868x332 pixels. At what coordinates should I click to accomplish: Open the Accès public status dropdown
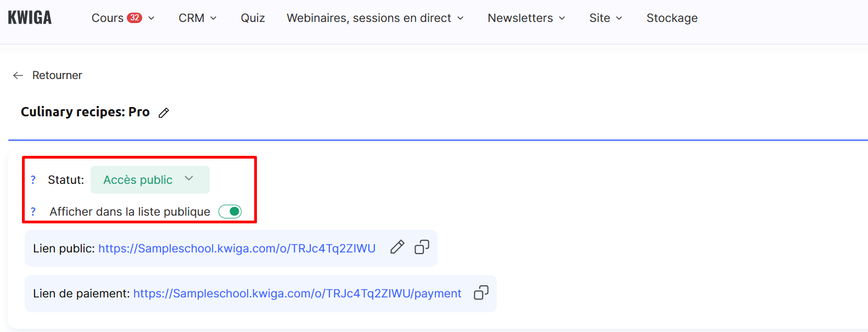149,180
